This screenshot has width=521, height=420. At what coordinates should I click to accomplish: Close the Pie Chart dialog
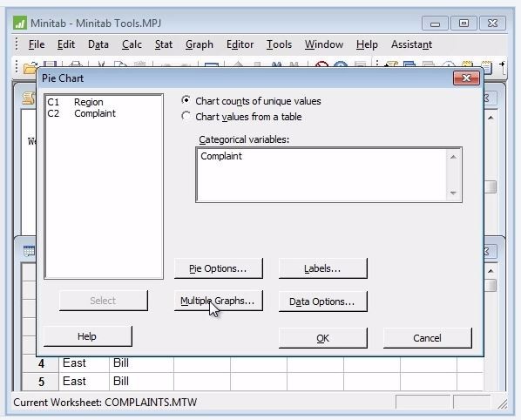point(466,78)
